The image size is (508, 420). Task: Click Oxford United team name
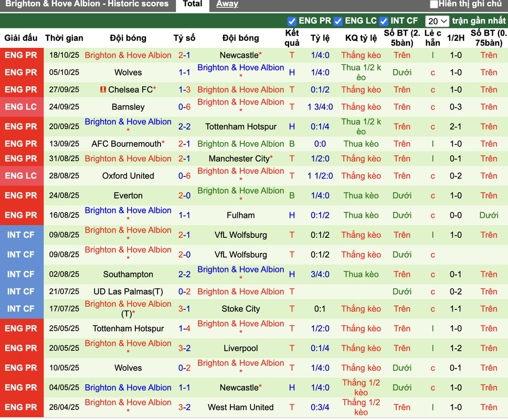coord(128,176)
